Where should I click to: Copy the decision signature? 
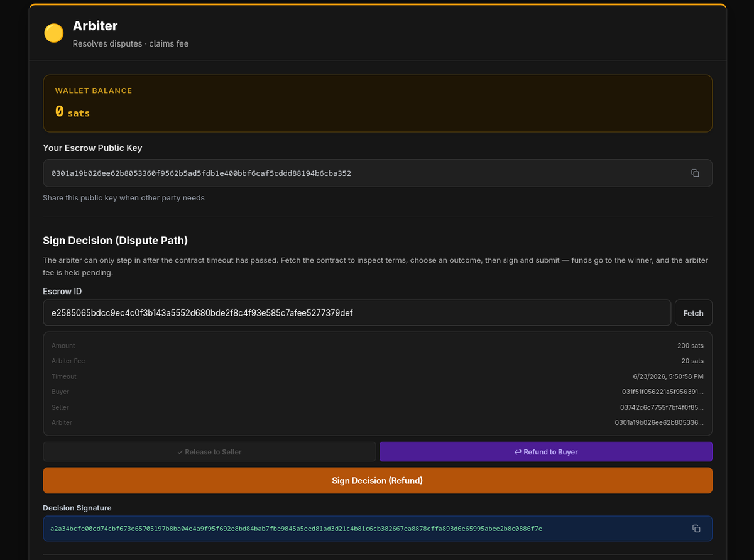pyautogui.click(x=696, y=529)
